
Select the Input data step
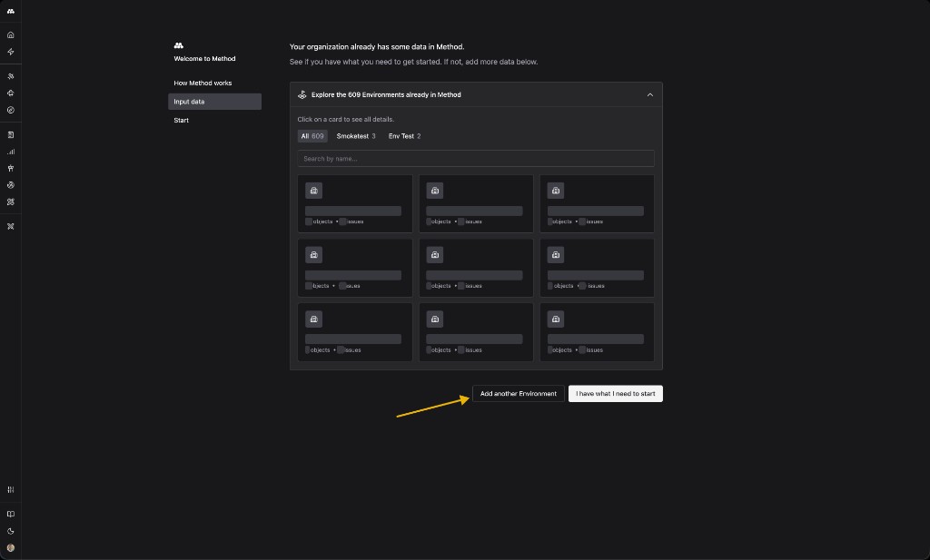click(214, 102)
